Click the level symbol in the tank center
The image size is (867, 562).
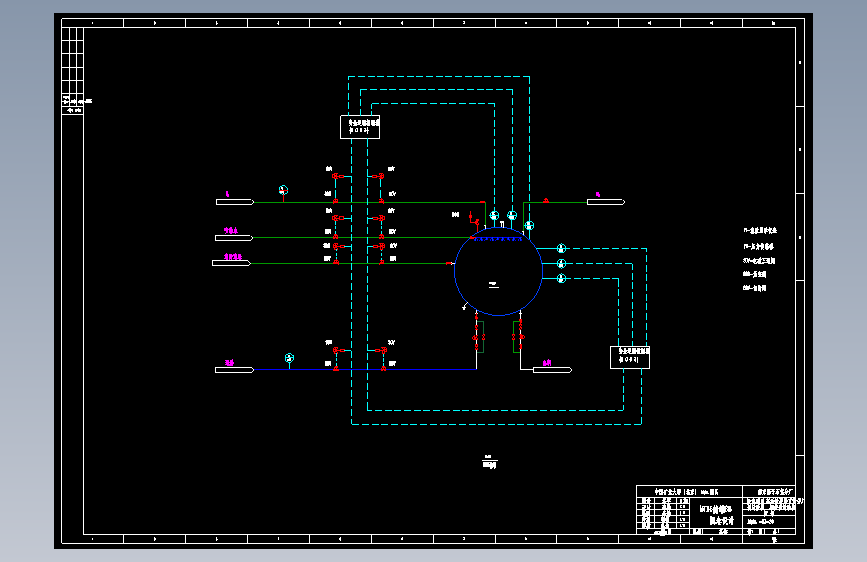[494, 285]
